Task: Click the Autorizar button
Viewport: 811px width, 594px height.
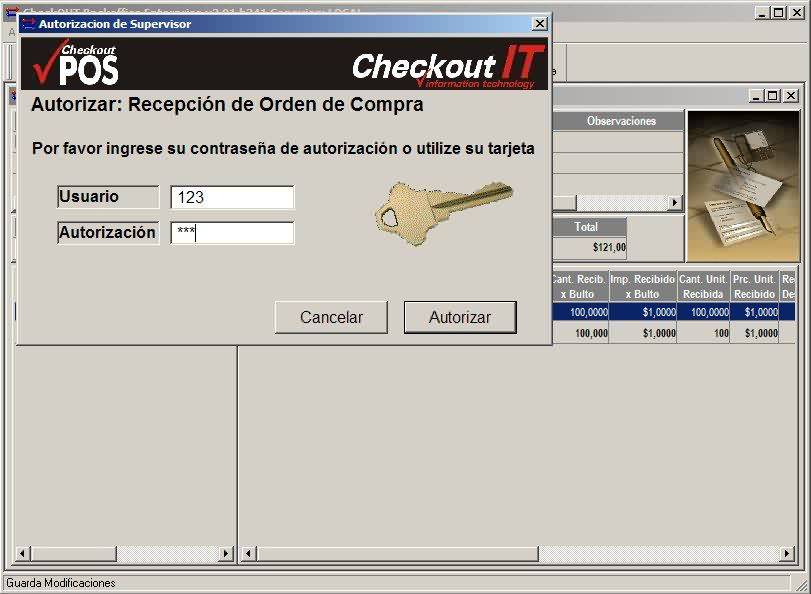Action: [x=460, y=317]
